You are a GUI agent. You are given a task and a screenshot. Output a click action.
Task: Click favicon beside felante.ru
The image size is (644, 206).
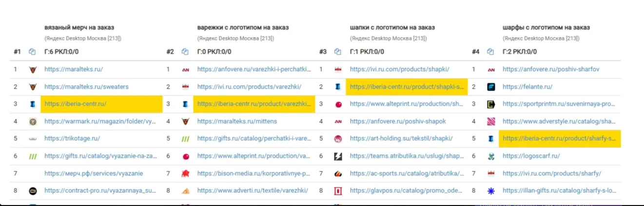coord(491,87)
